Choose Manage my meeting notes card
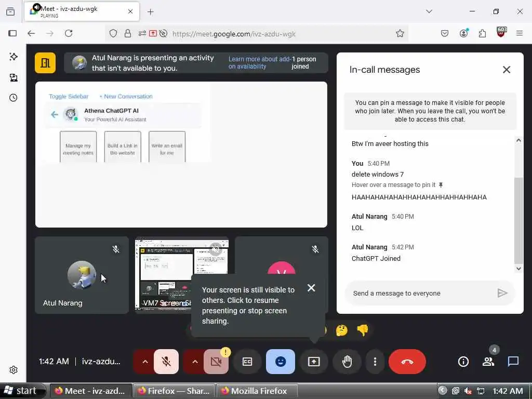The height and width of the screenshot is (399, 532). [x=78, y=147]
